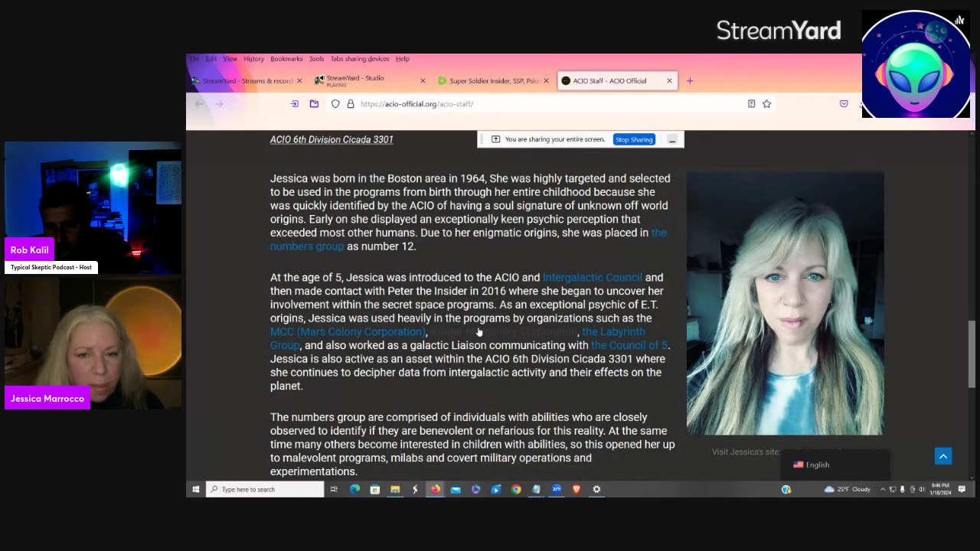The image size is (980, 551).
Task: Open Google Chrome from the taskbar
Action: click(x=516, y=489)
